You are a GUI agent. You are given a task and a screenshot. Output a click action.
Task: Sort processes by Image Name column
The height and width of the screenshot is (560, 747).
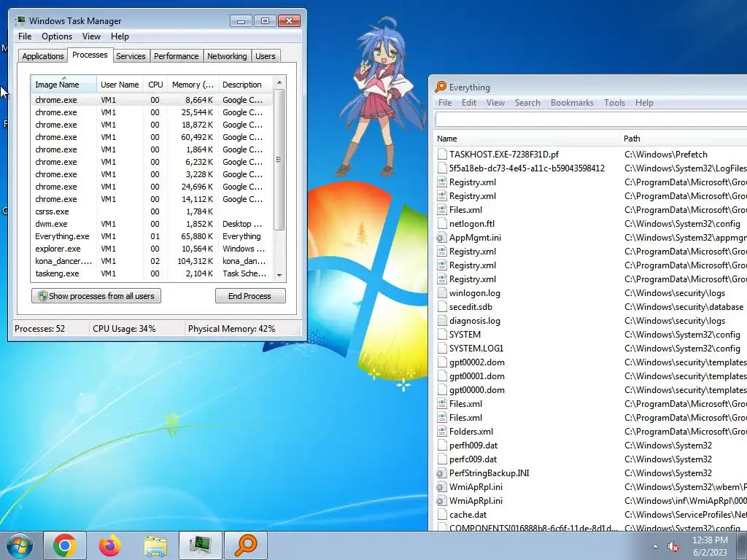point(64,85)
